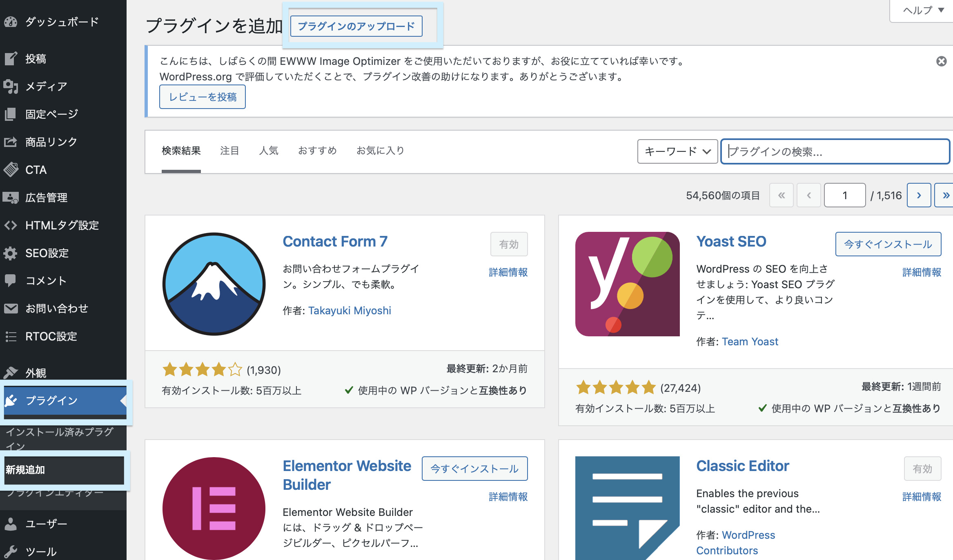
Task: Click プラグインのアップロード button
Action: coord(356,26)
